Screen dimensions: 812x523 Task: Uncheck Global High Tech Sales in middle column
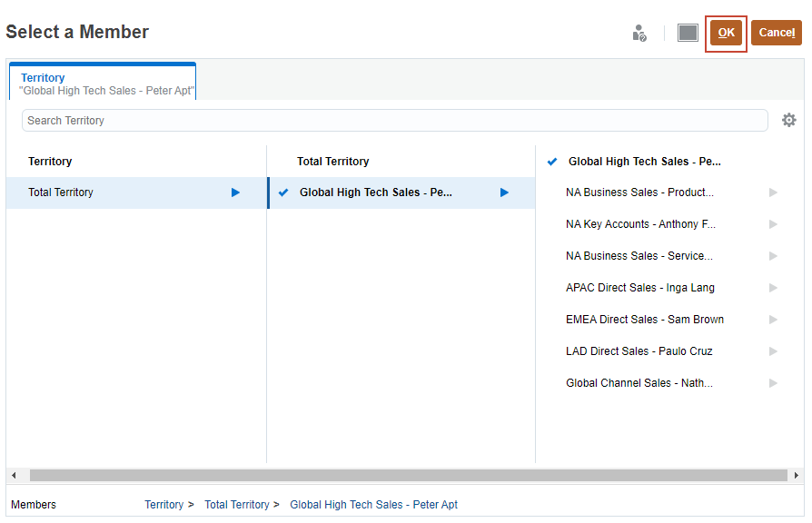pyautogui.click(x=283, y=192)
